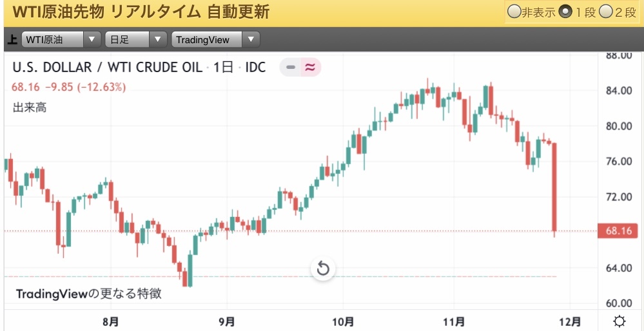Click the U.S. DOLLAR / WTI CRUDE OIL title

(x=107, y=67)
